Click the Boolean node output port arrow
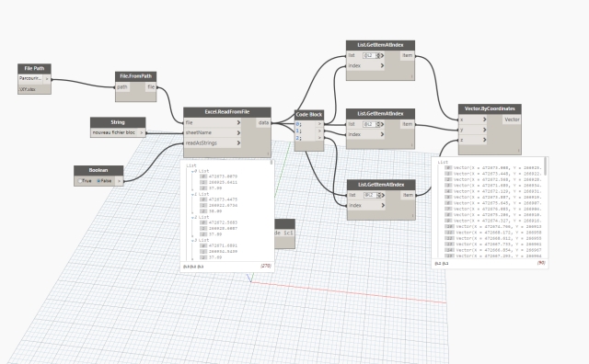Viewport: 589px width, 364px height. tap(119, 181)
